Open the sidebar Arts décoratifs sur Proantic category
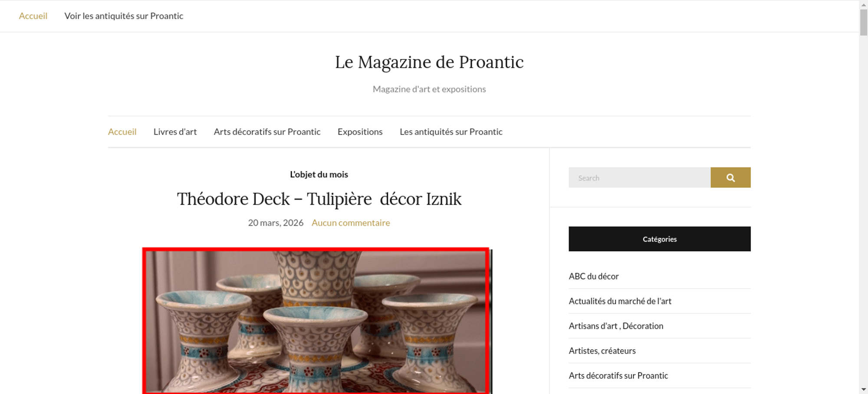This screenshot has width=868, height=394. (x=618, y=375)
